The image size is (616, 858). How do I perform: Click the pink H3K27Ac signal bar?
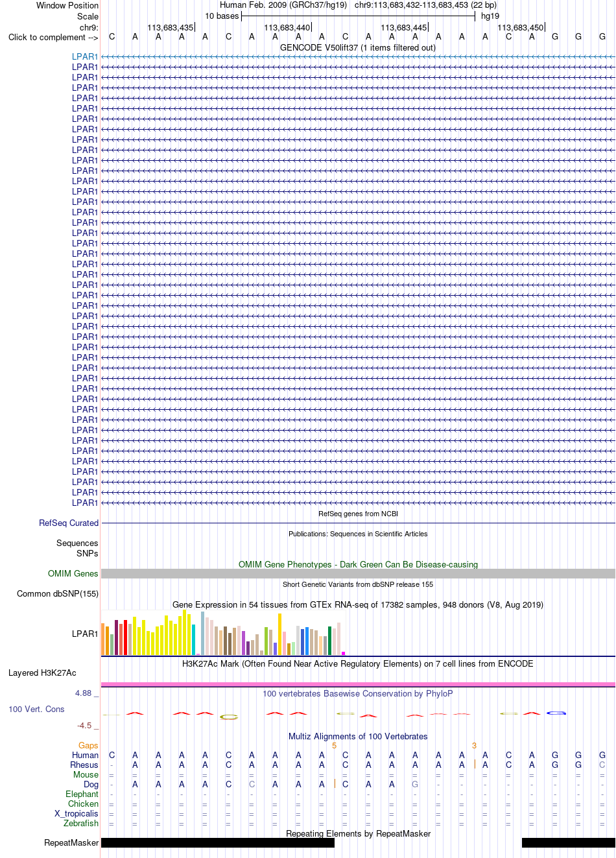358,684
